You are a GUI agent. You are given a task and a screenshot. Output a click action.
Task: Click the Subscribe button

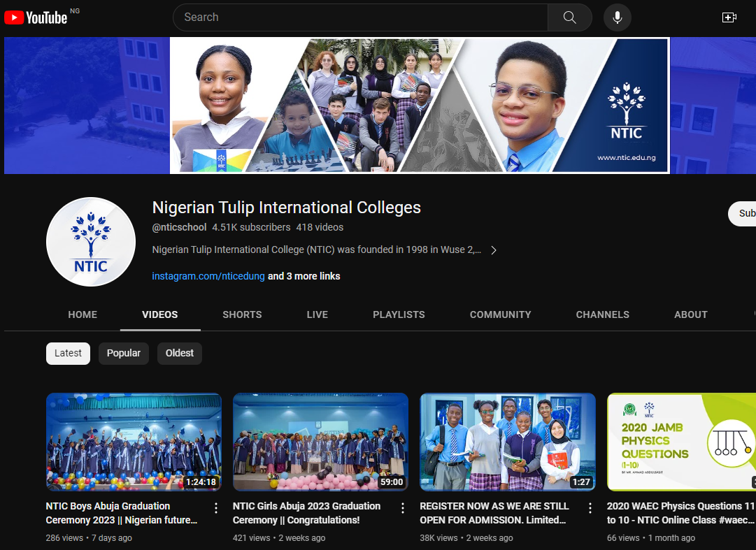743,214
